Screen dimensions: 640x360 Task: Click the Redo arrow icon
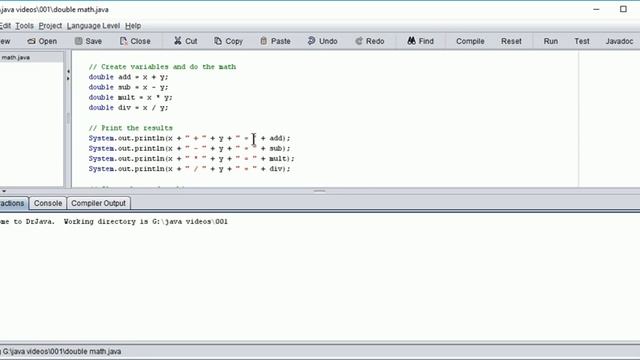point(359,41)
